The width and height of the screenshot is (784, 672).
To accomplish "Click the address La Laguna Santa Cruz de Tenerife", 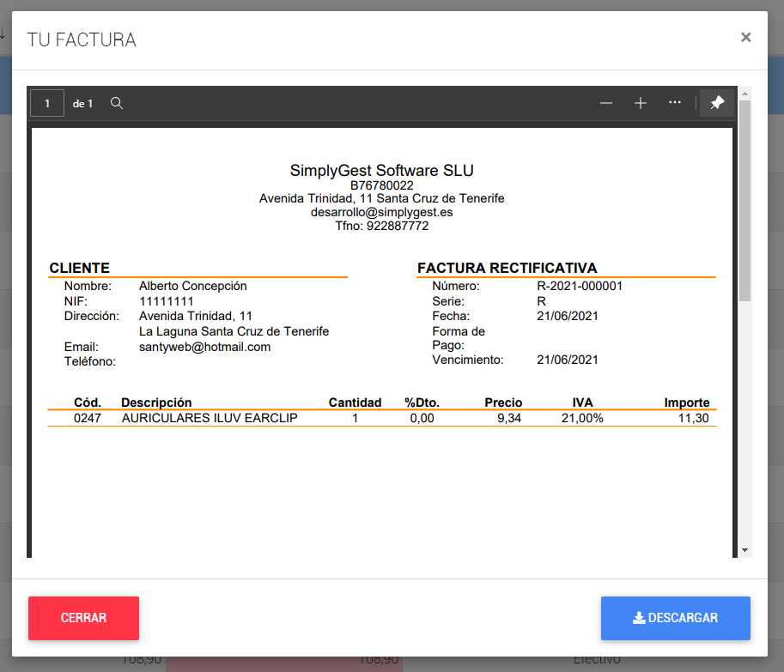I will tap(234, 331).
